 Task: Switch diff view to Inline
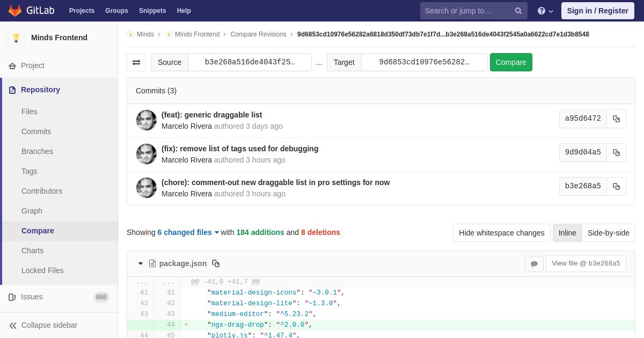click(x=567, y=233)
